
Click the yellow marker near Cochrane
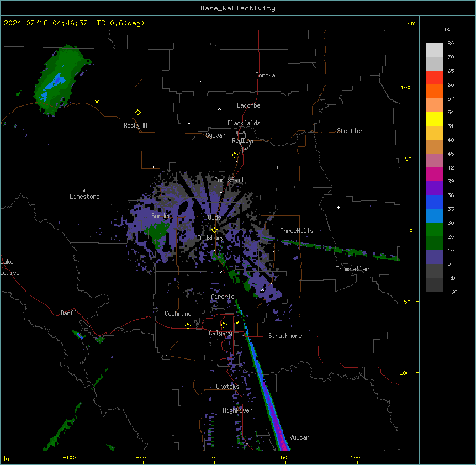tap(188, 326)
